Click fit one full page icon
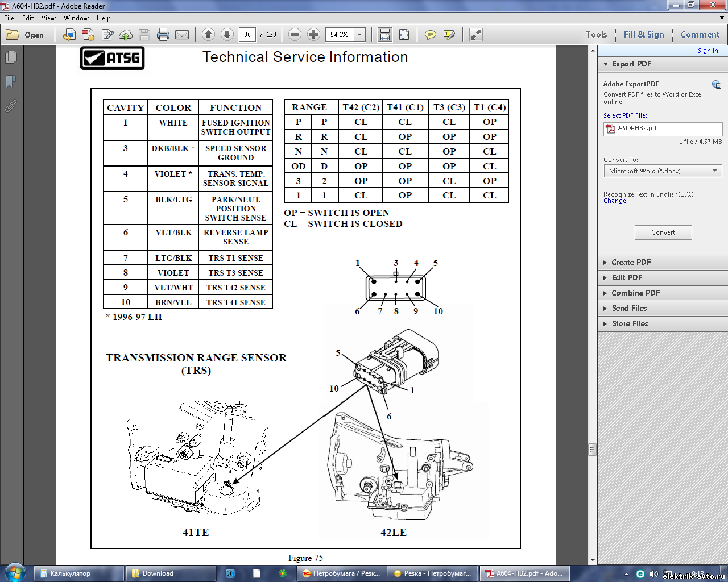Screen dimensions: 728x582 [x=404, y=35]
